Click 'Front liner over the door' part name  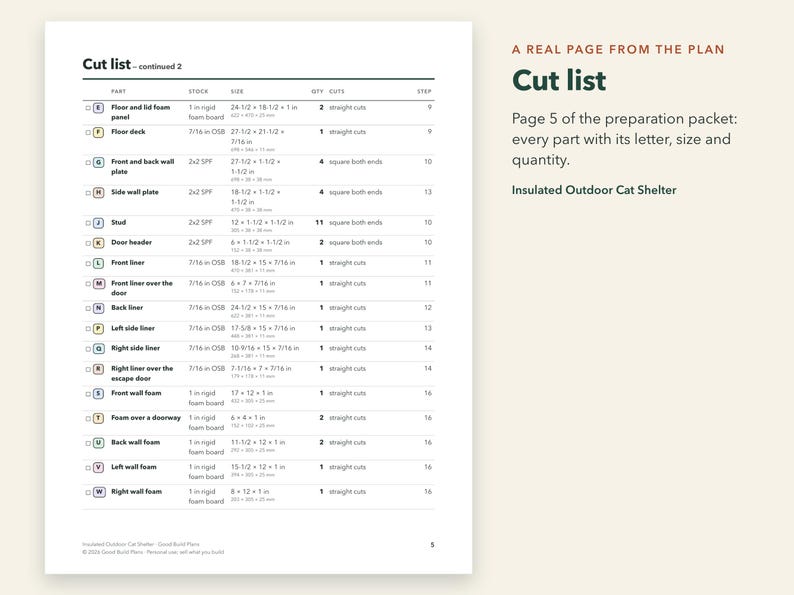point(142,288)
